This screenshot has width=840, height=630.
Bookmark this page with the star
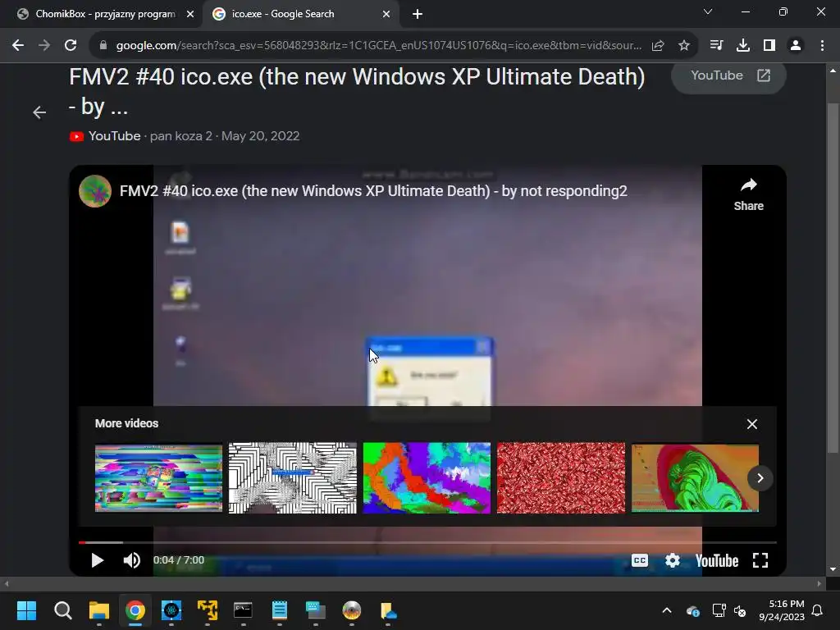(684, 46)
